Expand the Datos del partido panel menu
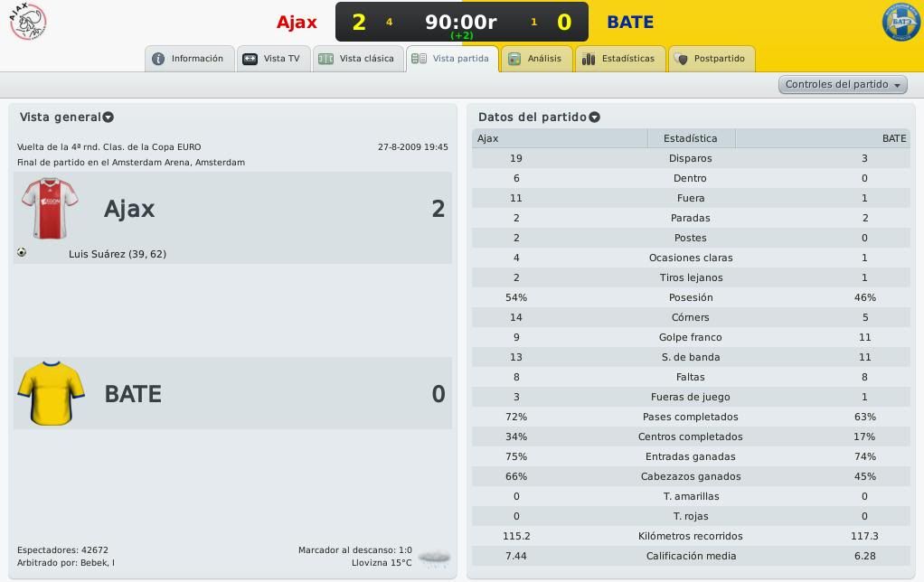This screenshot has width=924, height=582. [x=595, y=117]
